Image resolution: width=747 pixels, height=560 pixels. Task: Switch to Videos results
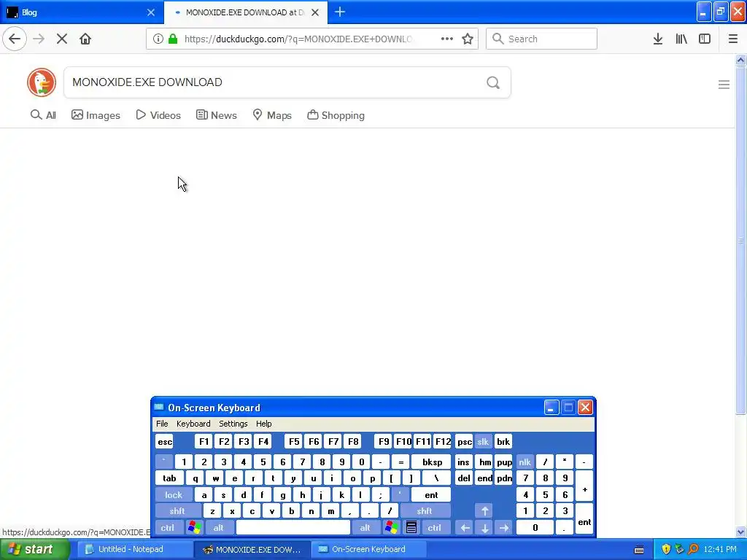tap(158, 115)
